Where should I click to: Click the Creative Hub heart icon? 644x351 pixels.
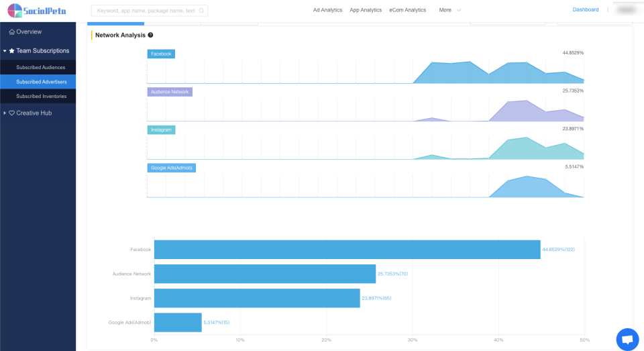click(x=11, y=113)
